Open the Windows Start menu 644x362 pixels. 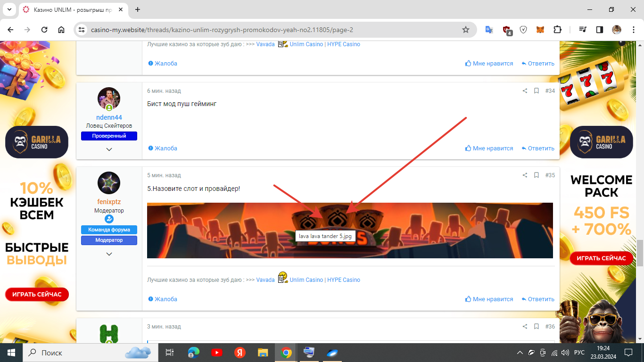(11, 353)
